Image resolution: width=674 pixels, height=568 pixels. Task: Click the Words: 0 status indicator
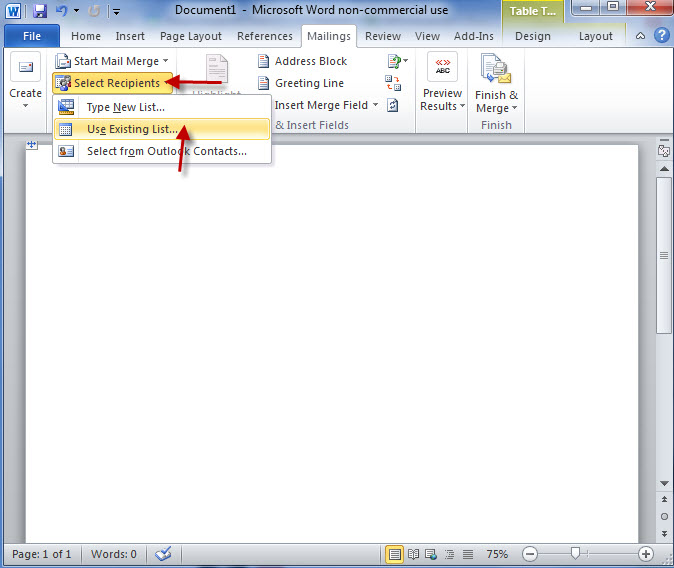tap(113, 554)
